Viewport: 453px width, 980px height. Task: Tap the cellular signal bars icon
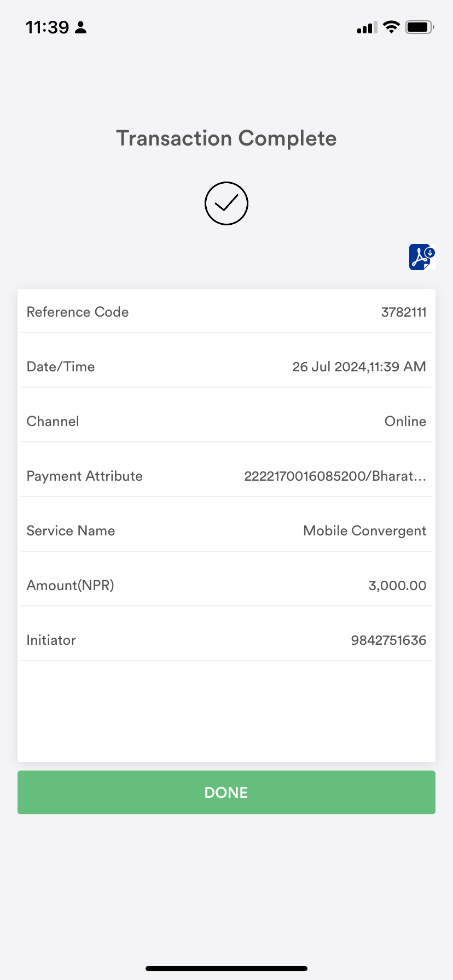pyautogui.click(x=367, y=27)
